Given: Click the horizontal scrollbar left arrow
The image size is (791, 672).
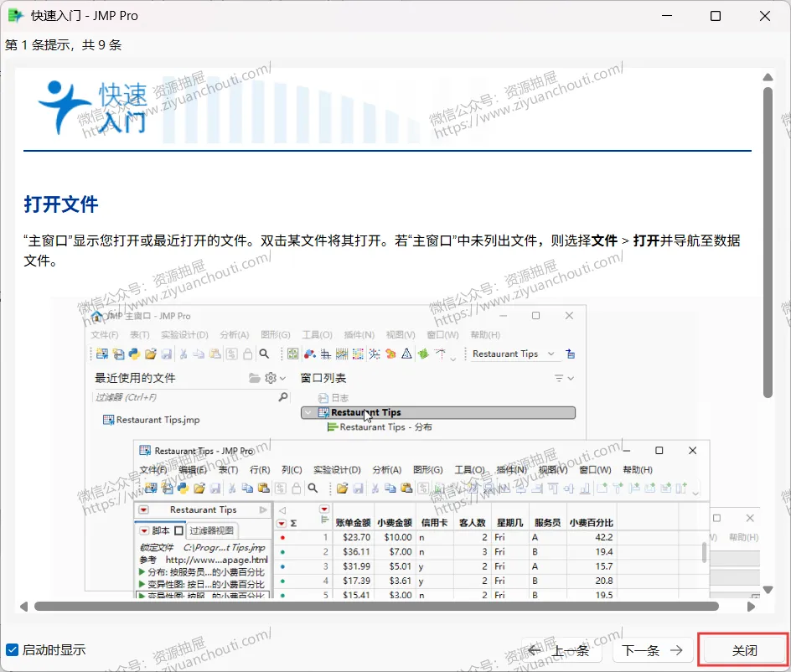Looking at the screenshot, I should click(23, 607).
